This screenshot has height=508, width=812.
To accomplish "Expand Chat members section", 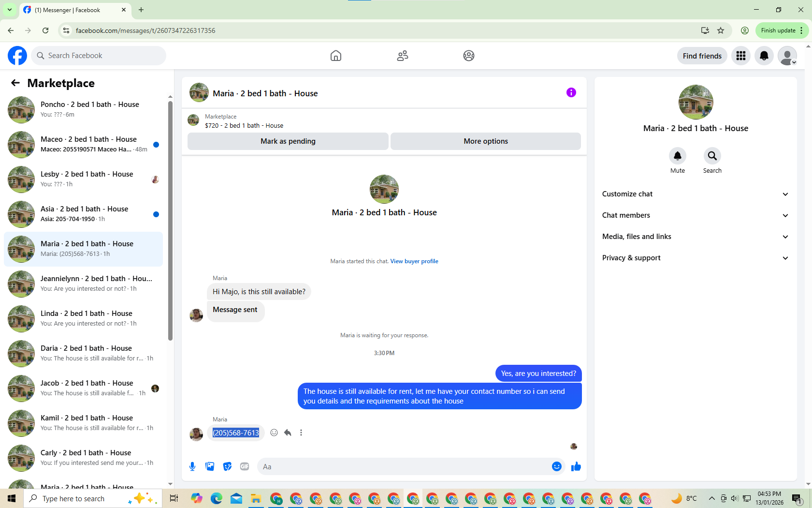I will tap(696, 215).
